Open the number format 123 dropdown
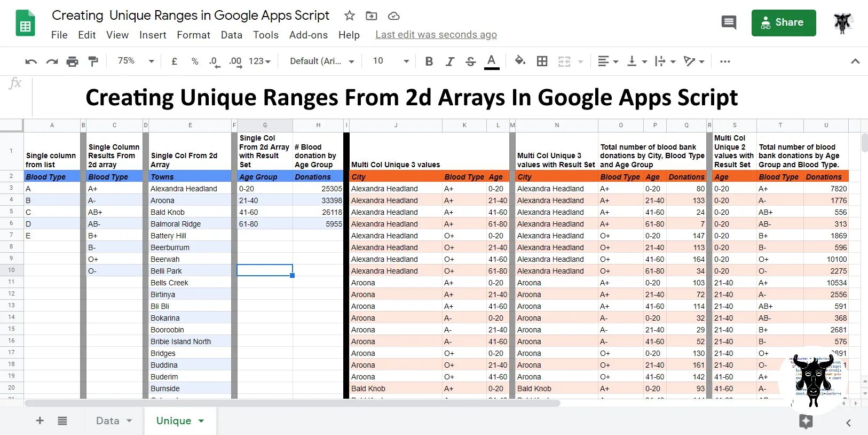The height and width of the screenshot is (435, 868). click(x=259, y=61)
